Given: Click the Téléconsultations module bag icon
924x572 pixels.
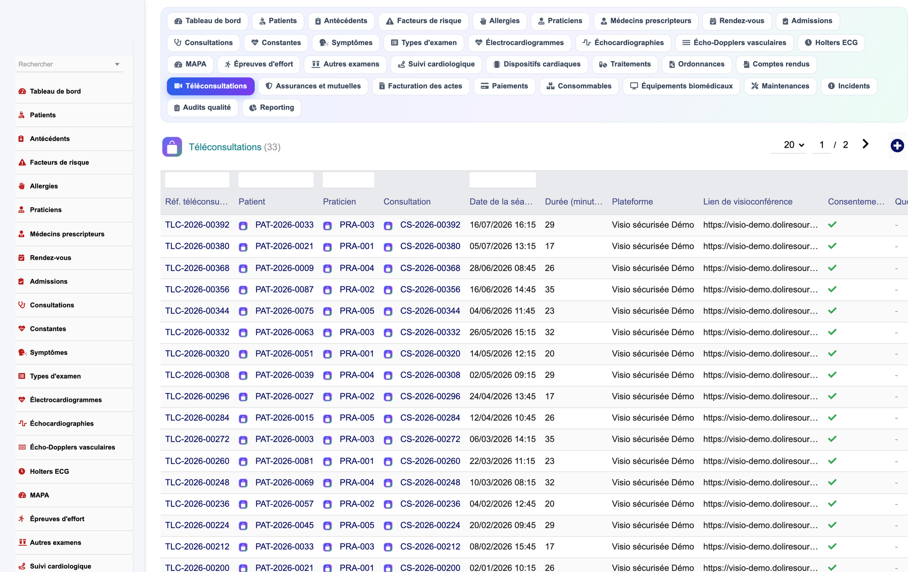Looking at the screenshot, I should click(172, 147).
